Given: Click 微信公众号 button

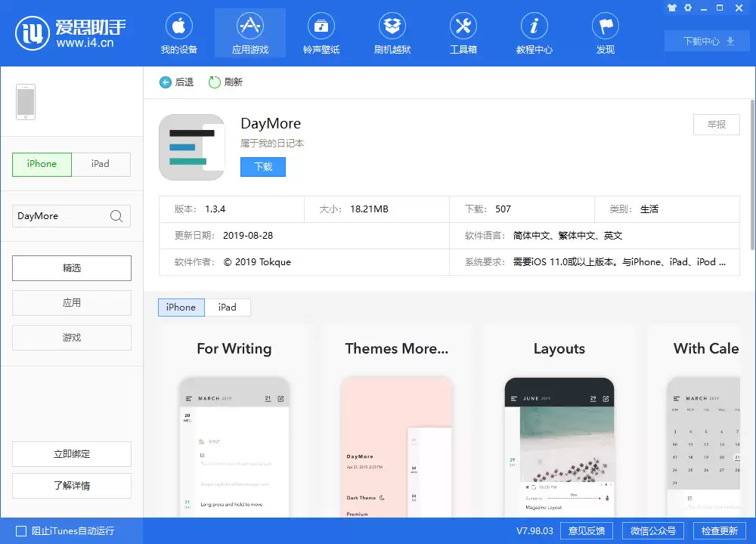Looking at the screenshot, I should tap(653, 531).
